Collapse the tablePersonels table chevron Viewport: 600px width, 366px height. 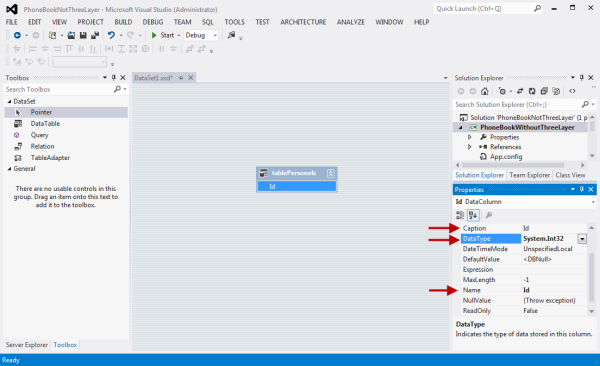[331, 173]
